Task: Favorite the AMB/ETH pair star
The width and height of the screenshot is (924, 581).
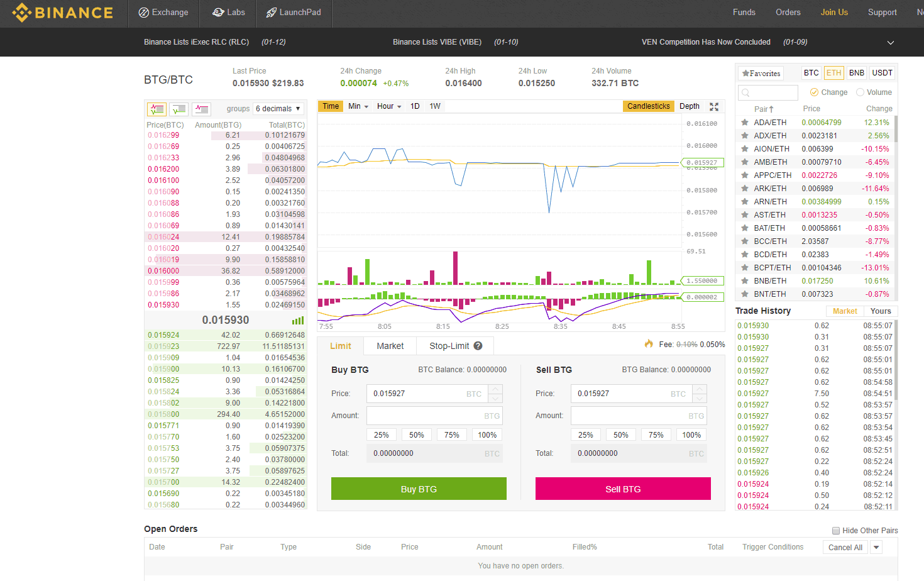Action: pyautogui.click(x=745, y=162)
